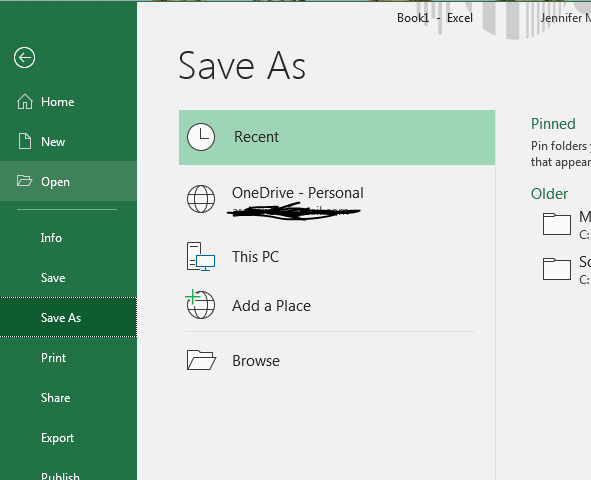The width and height of the screenshot is (591, 480).
Task: Click the Add a Place globe icon
Action: point(200,304)
